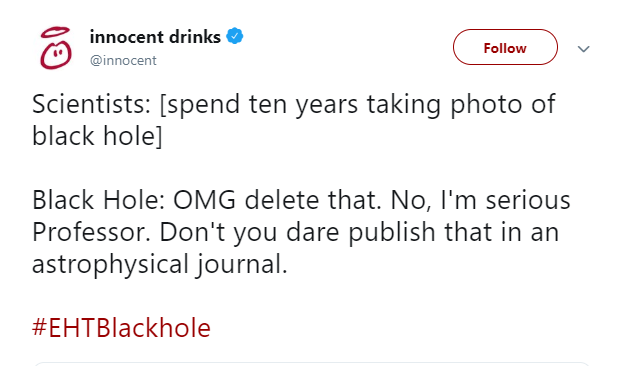
Task: Click the word "Professor." in the tweet
Action: (x=92, y=232)
